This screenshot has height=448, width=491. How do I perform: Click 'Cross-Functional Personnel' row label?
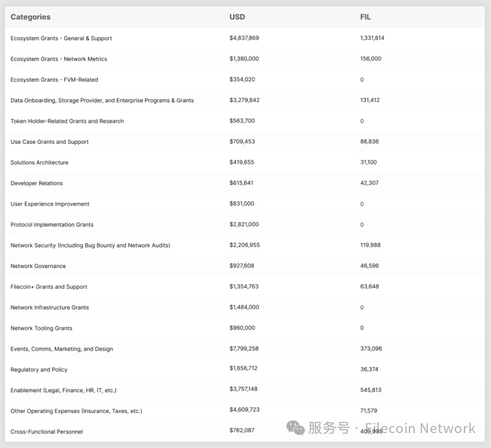tap(47, 431)
